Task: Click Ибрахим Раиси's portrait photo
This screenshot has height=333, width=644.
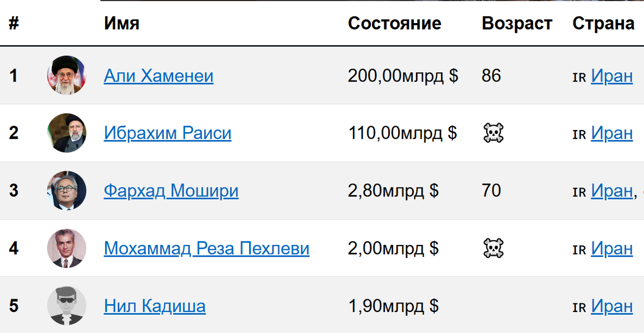Action: click(67, 133)
